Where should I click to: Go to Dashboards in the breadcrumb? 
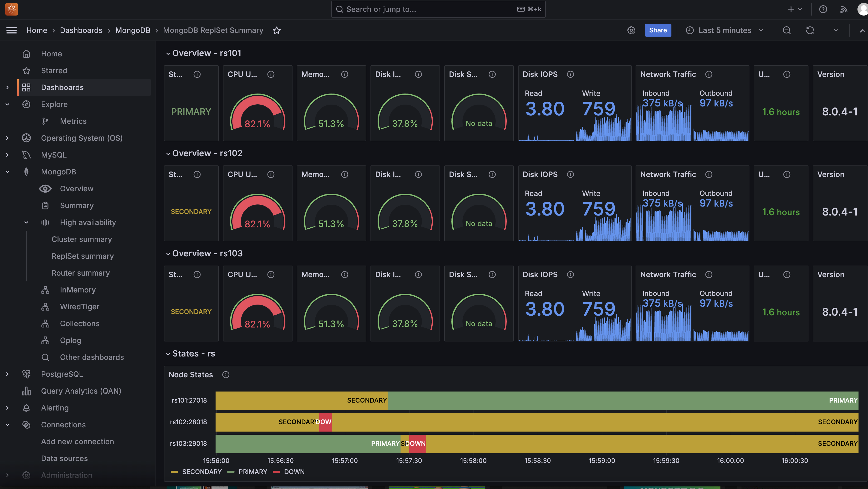(81, 30)
